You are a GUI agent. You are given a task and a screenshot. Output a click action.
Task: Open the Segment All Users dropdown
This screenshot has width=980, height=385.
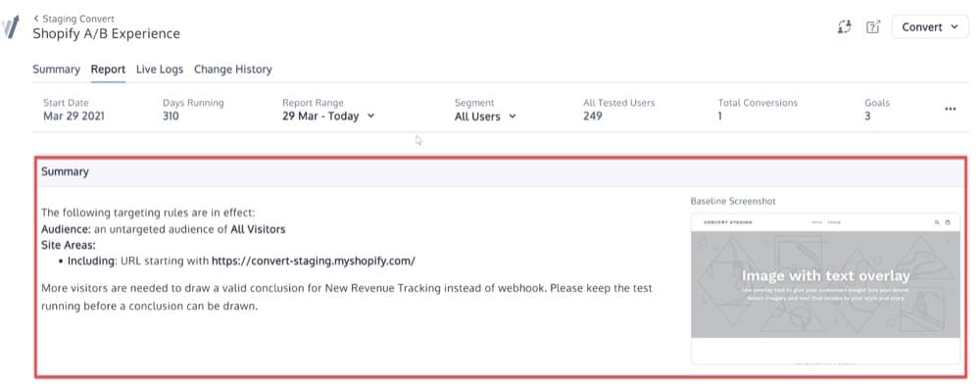486,117
